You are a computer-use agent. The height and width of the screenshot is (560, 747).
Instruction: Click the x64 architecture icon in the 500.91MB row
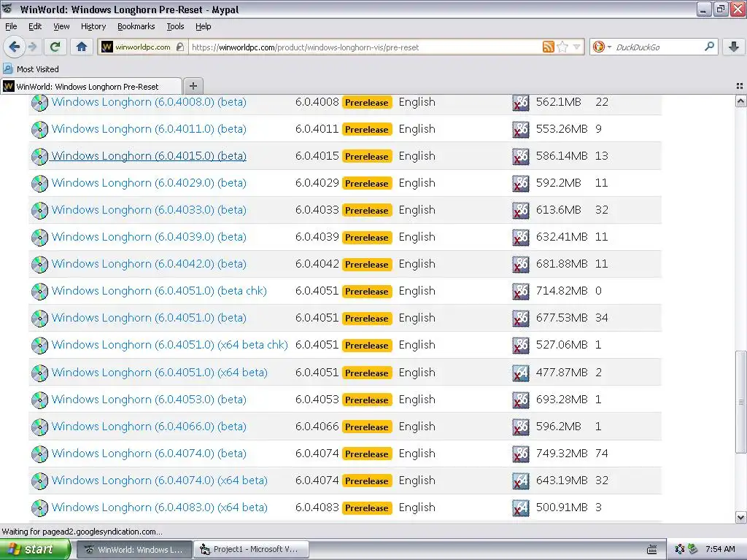[x=521, y=507]
